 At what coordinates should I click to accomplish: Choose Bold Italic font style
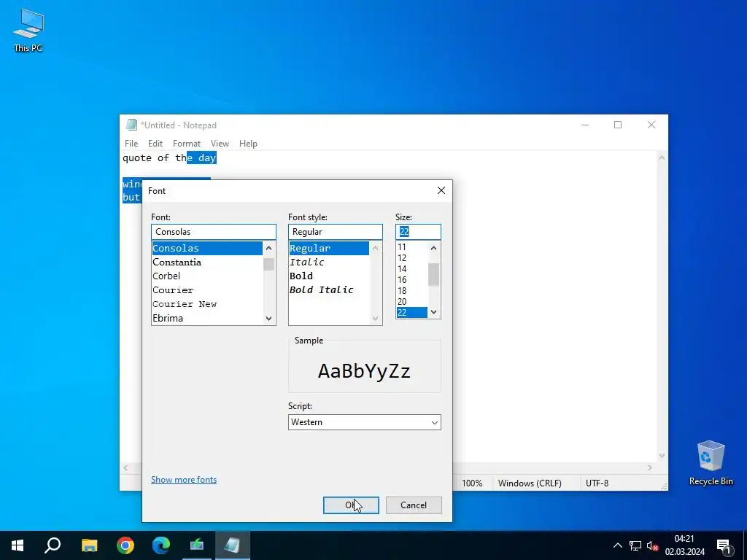coord(329,290)
